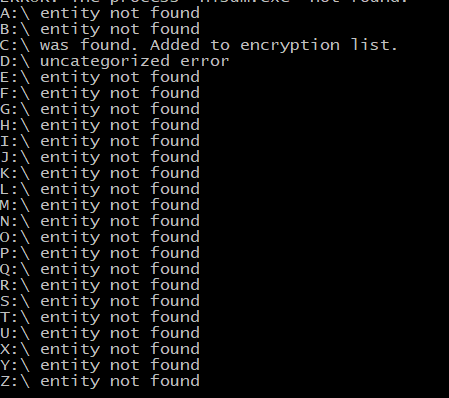Screen dimensions: 449x398
Task: Click the "Q:\ entity not found" line
Action: click(100, 269)
